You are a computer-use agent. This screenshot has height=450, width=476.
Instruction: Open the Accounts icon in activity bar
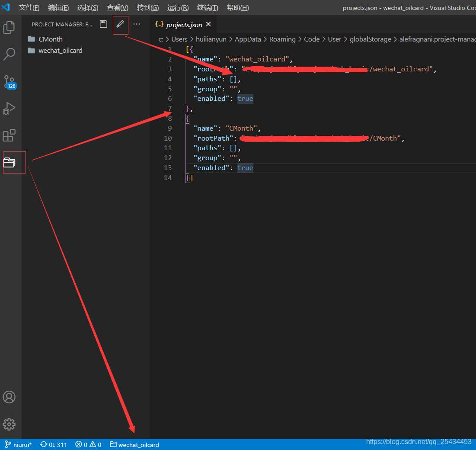10,397
